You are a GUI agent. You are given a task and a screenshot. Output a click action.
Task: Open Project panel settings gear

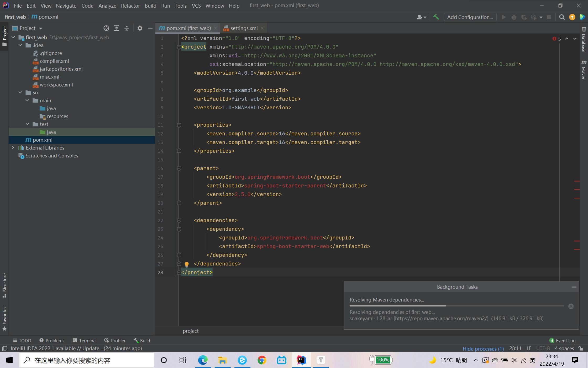(x=140, y=28)
